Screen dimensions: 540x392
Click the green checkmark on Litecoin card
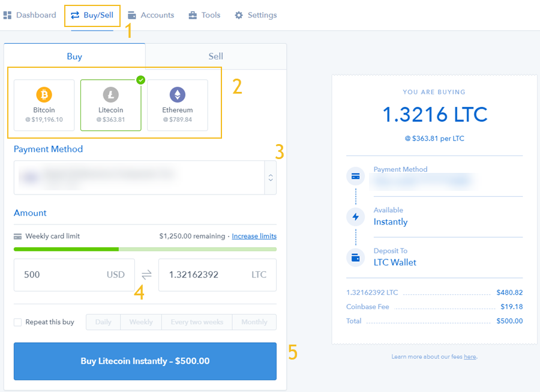tap(140, 80)
